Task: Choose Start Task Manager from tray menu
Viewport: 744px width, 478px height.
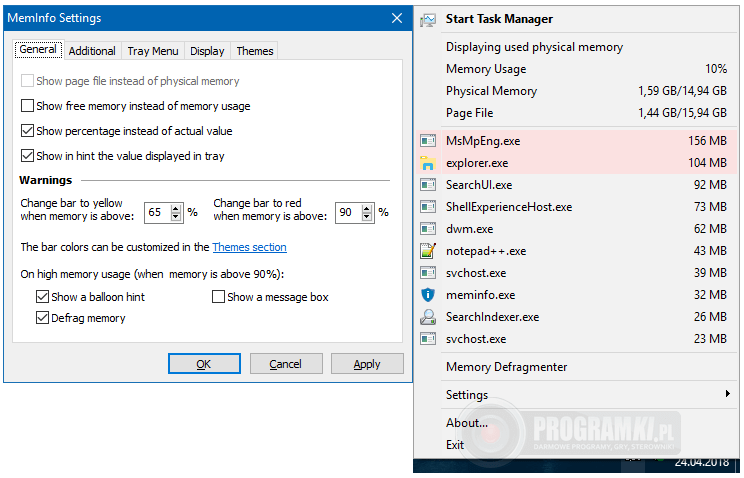Action: (577, 19)
